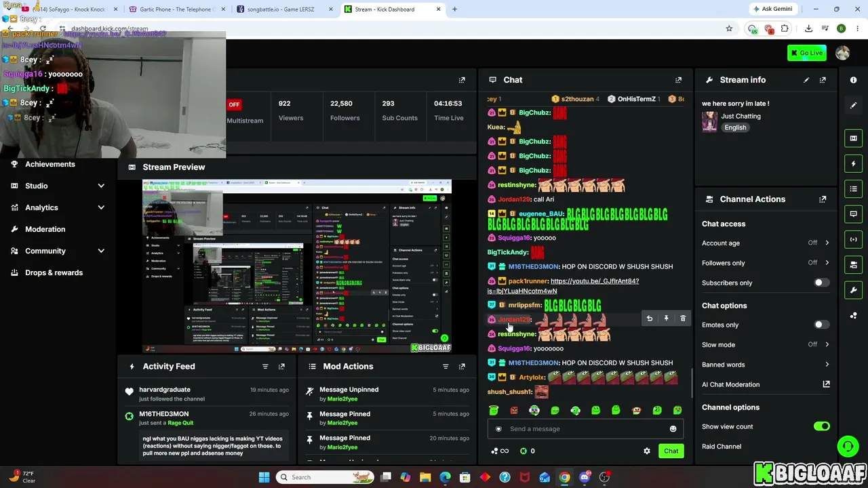868x488 pixels.
Task: Click the Multistream OFF indicator
Action: [x=234, y=104]
